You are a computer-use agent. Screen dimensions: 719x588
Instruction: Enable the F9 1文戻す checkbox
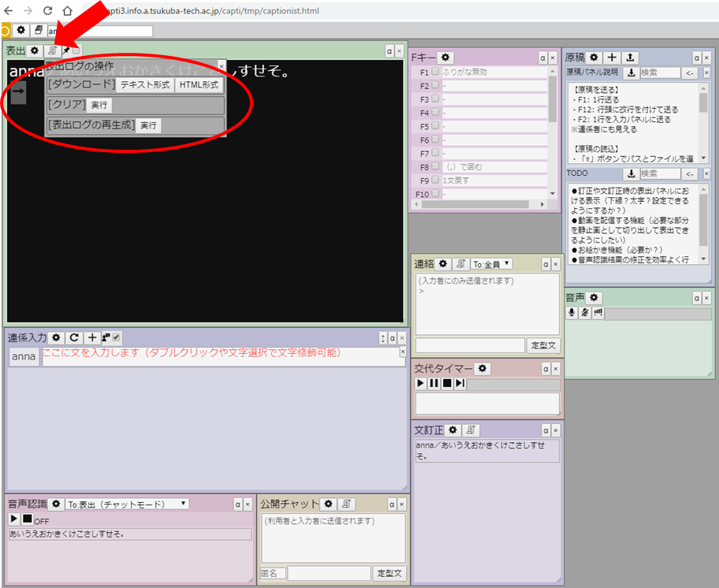click(435, 180)
